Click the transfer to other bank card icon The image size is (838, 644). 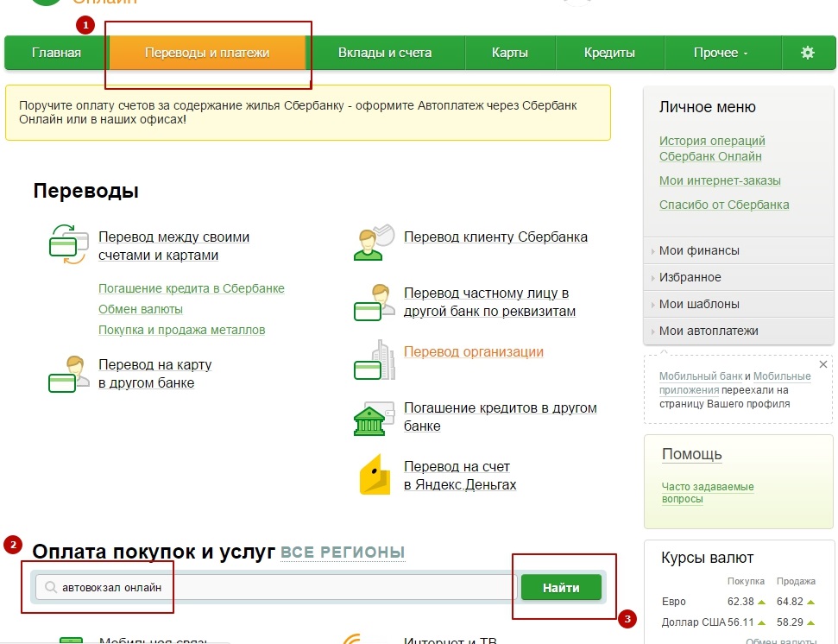pos(68,374)
